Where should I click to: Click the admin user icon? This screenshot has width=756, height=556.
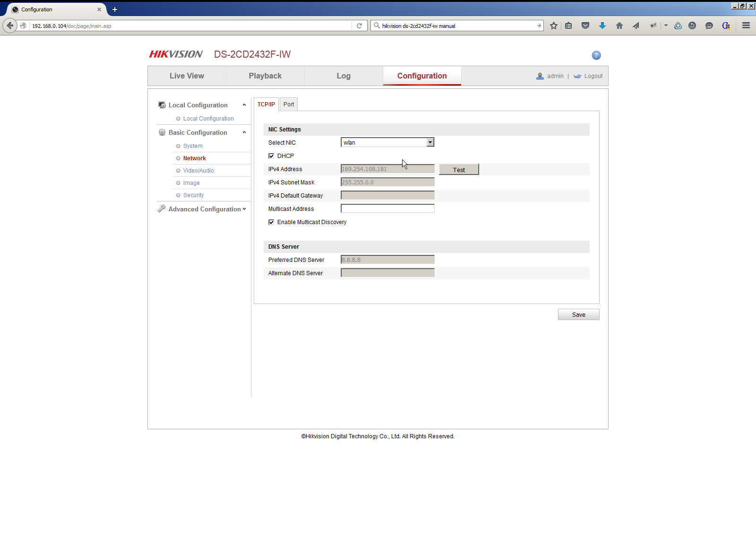point(540,76)
